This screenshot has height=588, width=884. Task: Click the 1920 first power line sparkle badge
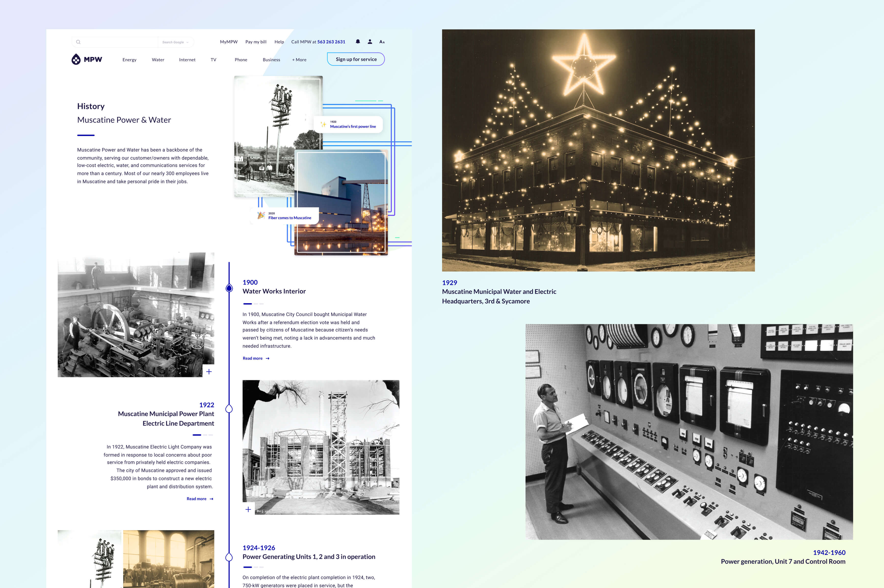[x=348, y=125]
